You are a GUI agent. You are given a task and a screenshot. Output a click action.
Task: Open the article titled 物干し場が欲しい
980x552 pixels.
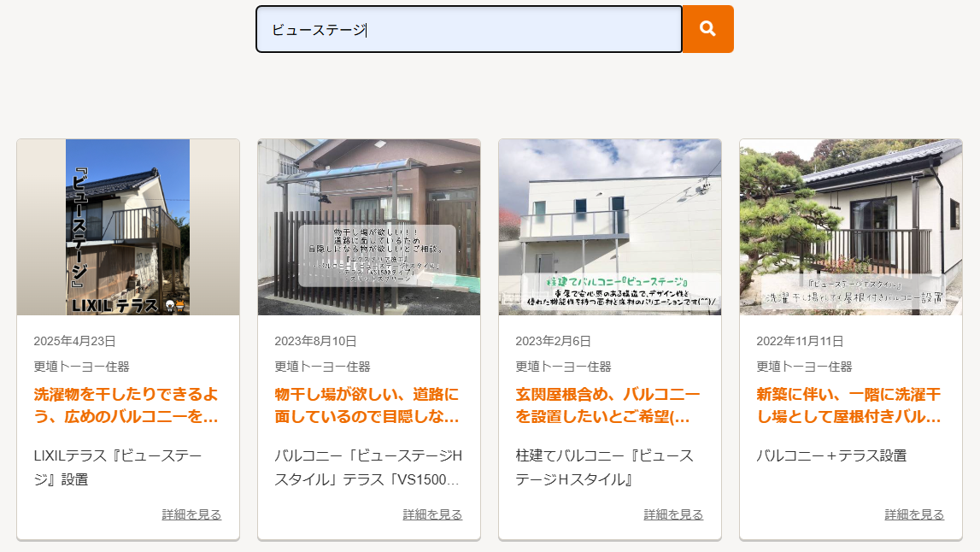367,406
